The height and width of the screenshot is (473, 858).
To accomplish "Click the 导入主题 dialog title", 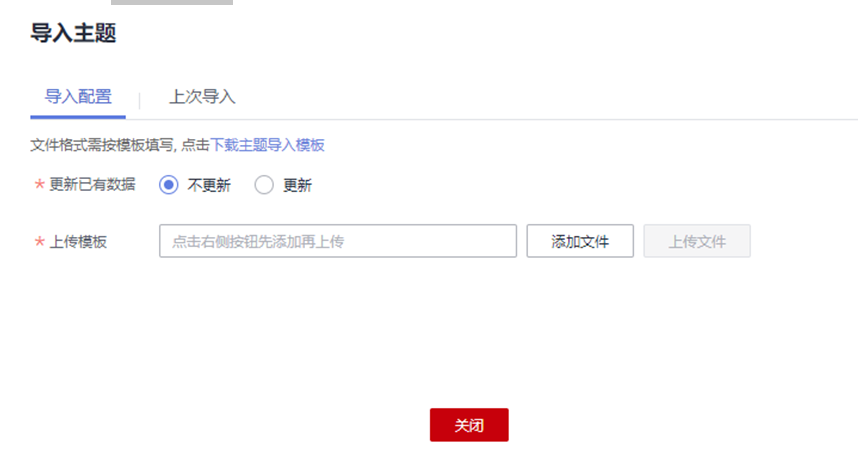I will pos(73,33).
